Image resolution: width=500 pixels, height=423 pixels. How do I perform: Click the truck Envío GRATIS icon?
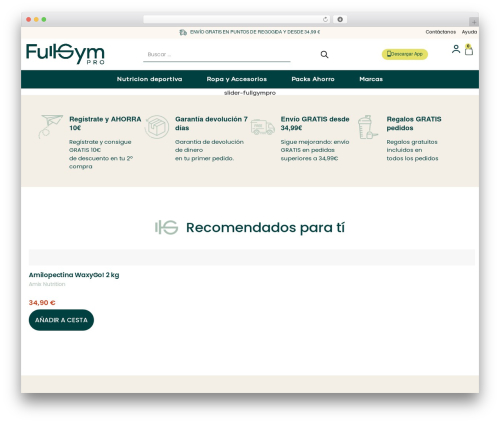point(263,127)
